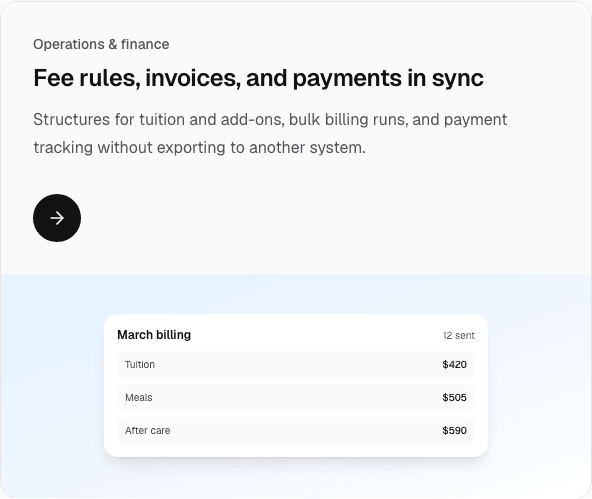Click the '12 sent' status text
Viewport: 592px width, 499px height.
click(459, 336)
